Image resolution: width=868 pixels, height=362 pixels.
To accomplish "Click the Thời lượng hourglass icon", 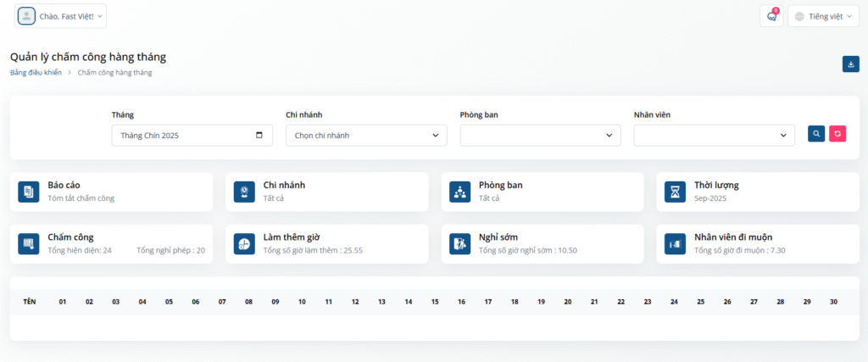I will point(676,192).
